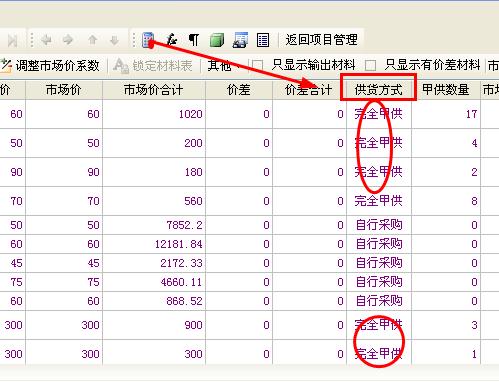499x382 pixels.
Task: Click the fx formula icon
Action: (171, 40)
